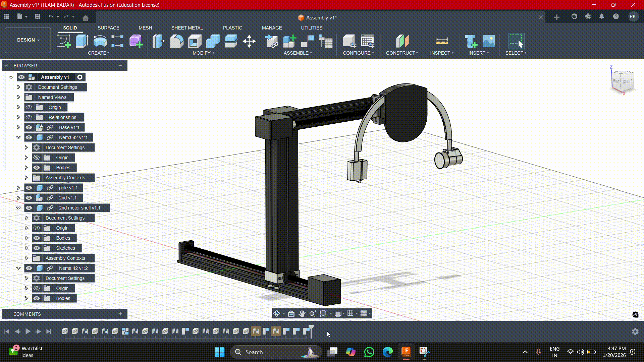Viewport: 644px width, 362px height.
Task: Toggle visibility of Origin under Assembly v1
Action: (x=29, y=107)
